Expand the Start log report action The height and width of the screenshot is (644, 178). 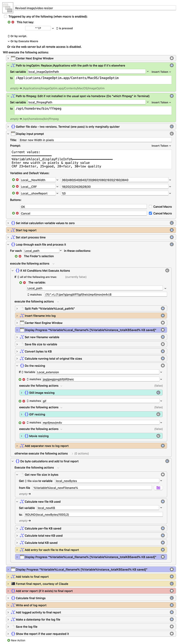point(8,230)
